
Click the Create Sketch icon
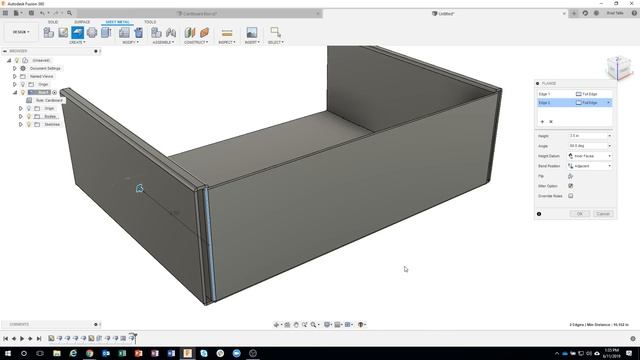click(x=63, y=32)
